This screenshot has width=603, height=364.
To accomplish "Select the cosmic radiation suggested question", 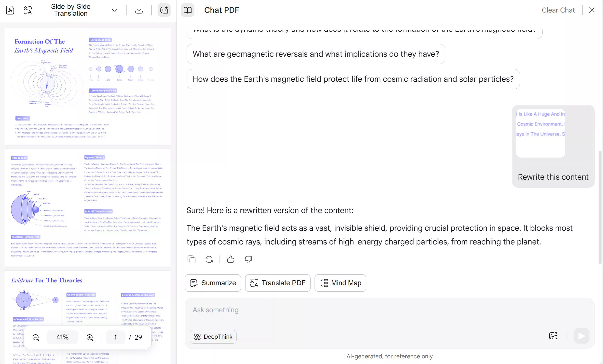I will point(353,79).
